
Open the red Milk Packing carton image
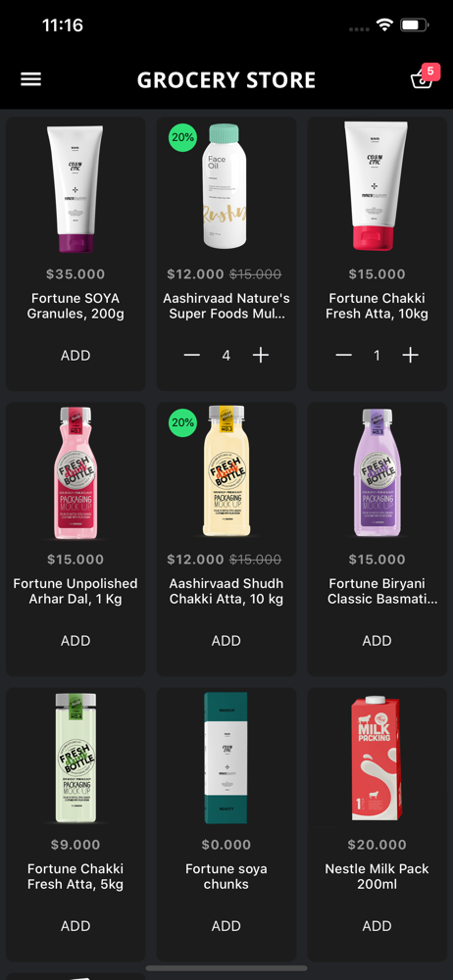[x=377, y=758]
